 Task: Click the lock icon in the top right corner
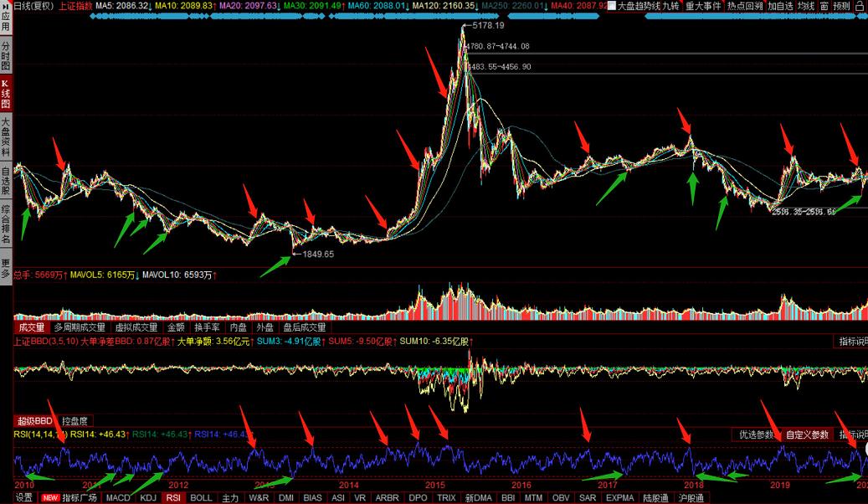pos(860,6)
